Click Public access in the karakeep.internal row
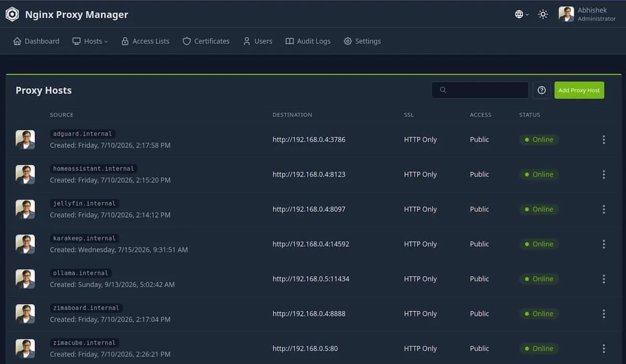This screenshot has height=364, width=626. (479, 244)
